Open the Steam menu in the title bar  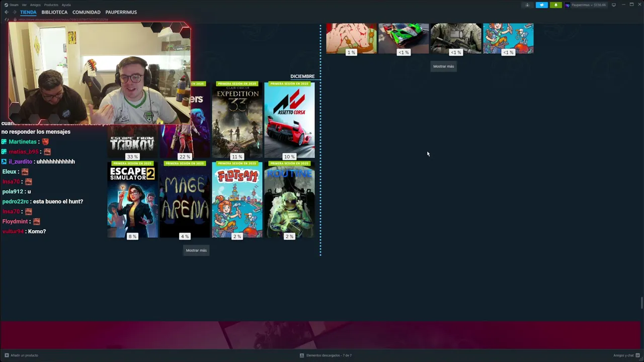pos(15,5)
